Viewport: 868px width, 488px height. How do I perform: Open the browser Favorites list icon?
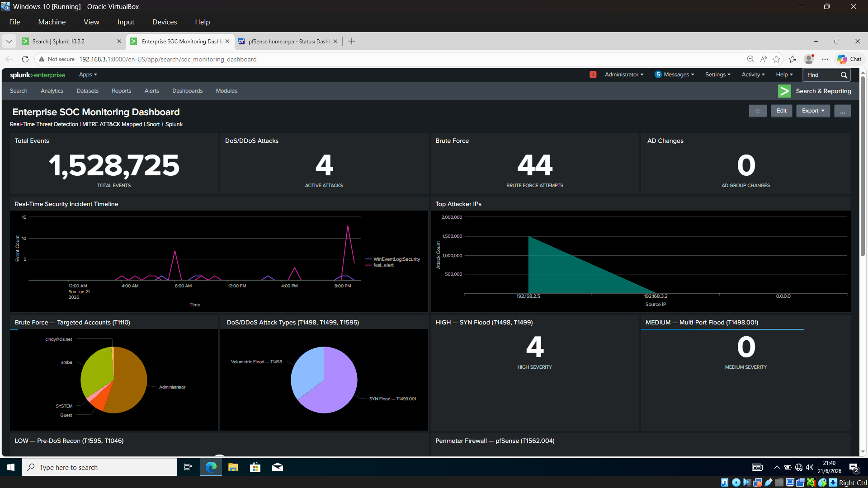point(793,59)
